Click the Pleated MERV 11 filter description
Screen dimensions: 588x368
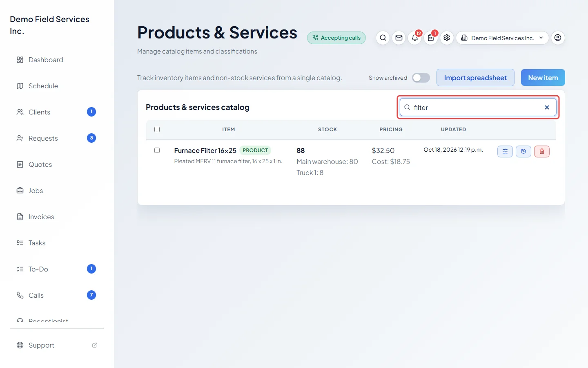(228, 161)
